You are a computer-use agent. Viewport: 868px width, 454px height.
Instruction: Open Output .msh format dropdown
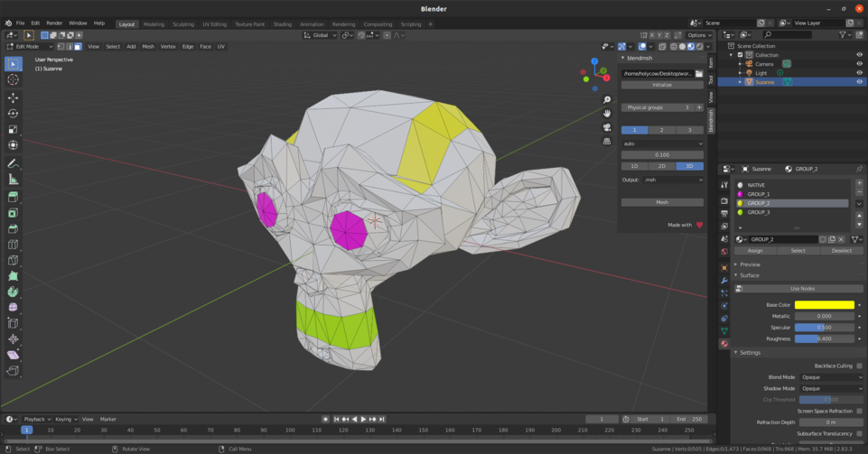tap(673, 180)
